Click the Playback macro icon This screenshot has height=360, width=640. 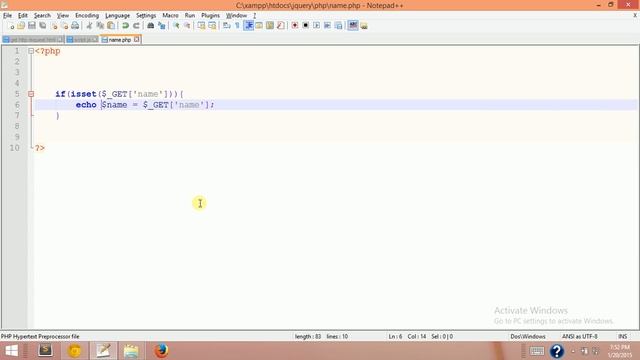pyautogui.click(x=316, y=26)
